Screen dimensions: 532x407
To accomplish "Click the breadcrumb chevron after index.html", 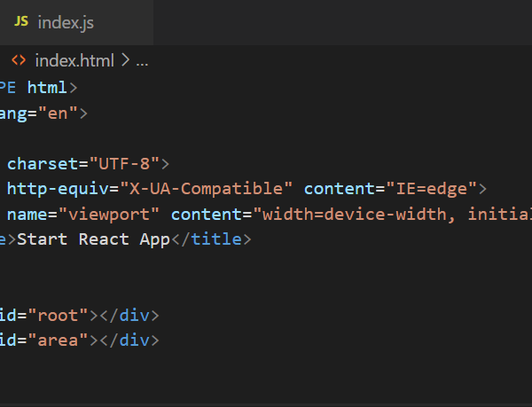I will (x=125, y=61).
